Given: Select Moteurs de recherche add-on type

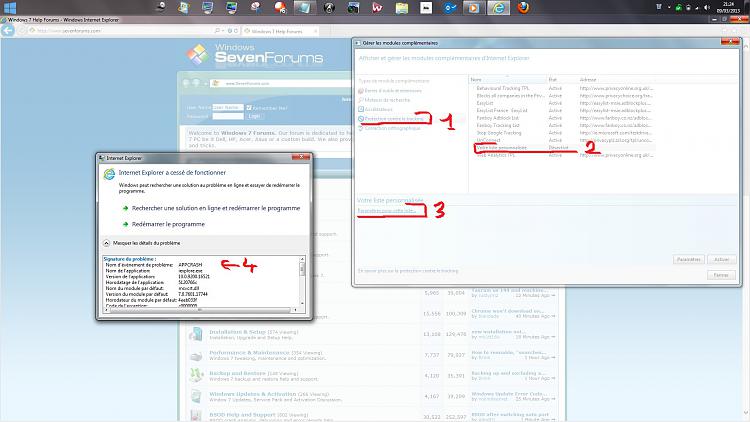Looking at the screenshot, I should pyautogui.click(x=387, y=100).
